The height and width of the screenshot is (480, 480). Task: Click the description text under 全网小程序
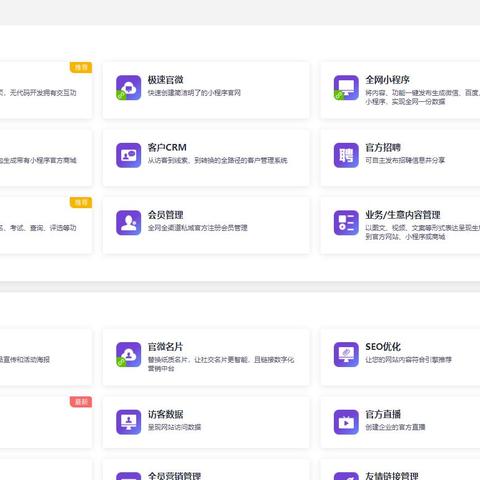click(423, 97)
